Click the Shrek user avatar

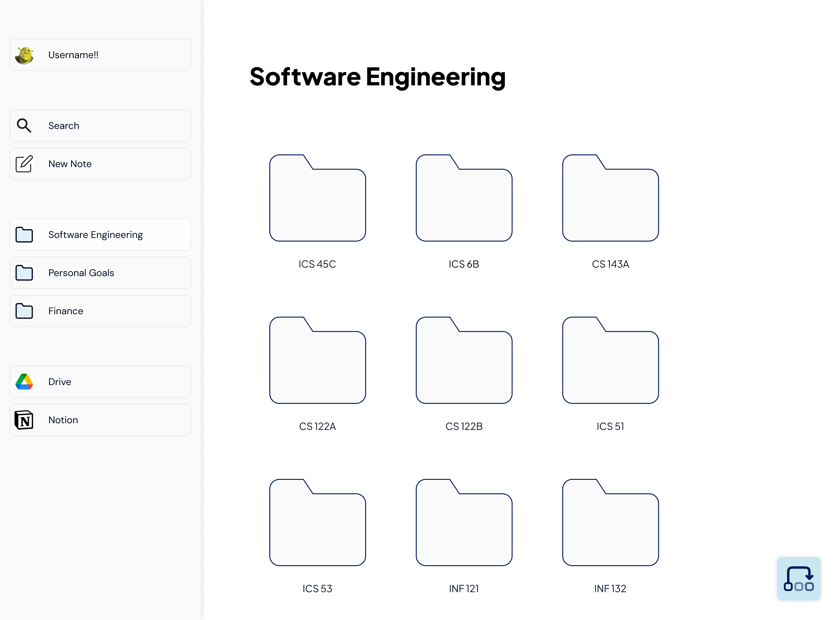(x=25, y=55)
